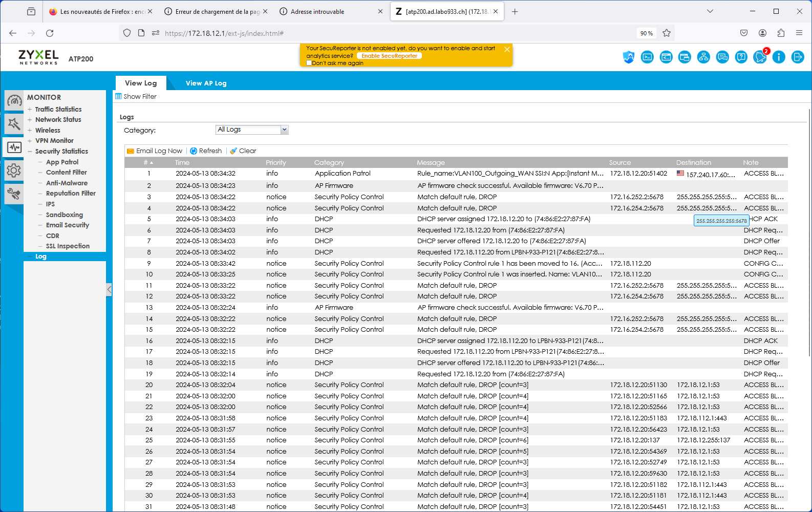
Task: Select the Monitor pulse sidebar icon
Action: pos(14,147)
